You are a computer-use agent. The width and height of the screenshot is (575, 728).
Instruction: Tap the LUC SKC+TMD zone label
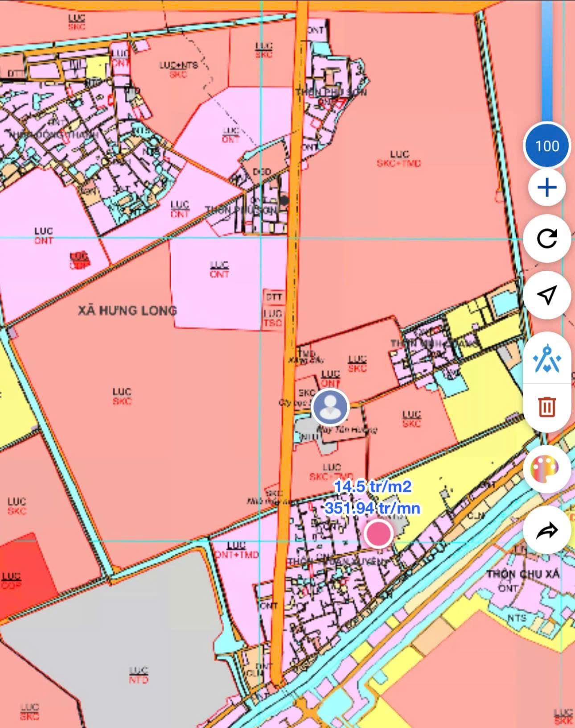[399, 159]
